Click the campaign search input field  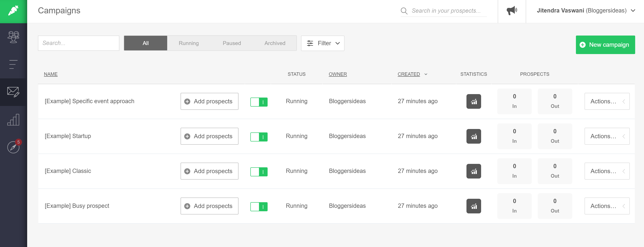[78, 43]
